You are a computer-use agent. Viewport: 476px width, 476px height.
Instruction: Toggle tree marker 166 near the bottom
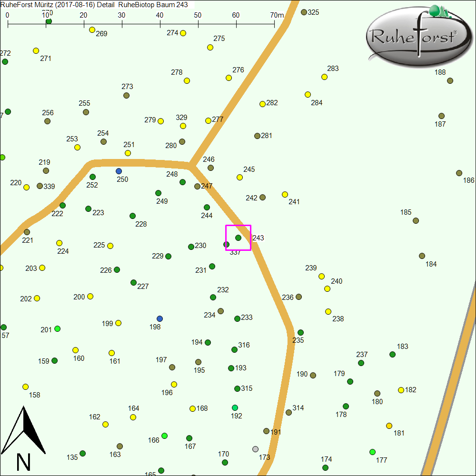coord(164,436)
